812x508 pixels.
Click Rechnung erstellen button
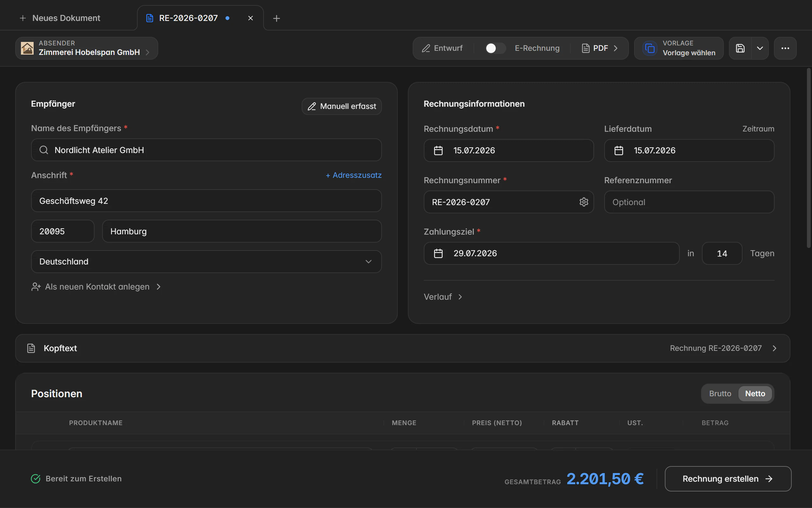click(728, 478)
